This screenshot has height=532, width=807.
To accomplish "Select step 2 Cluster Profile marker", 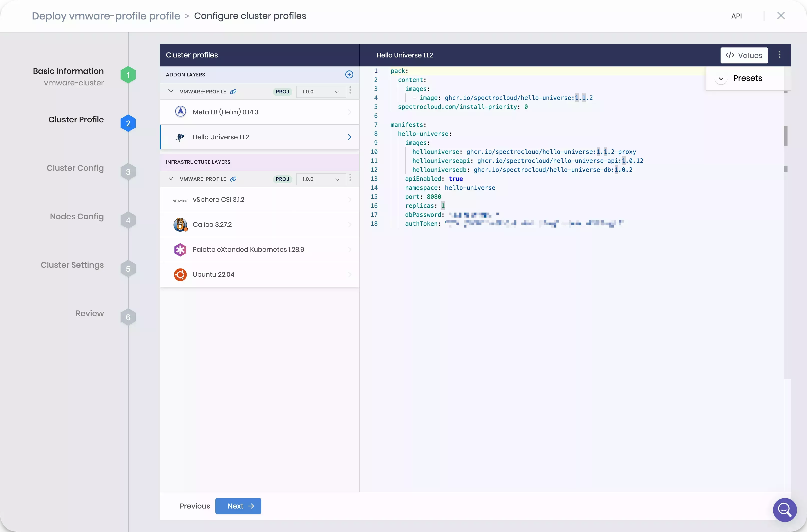I will tap(128, 123).
